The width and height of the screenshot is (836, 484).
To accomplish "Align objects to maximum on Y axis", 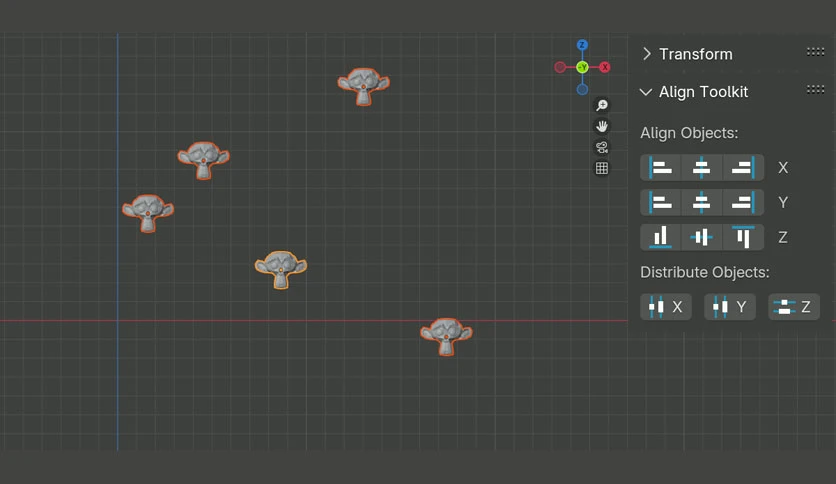I will 743,203.
